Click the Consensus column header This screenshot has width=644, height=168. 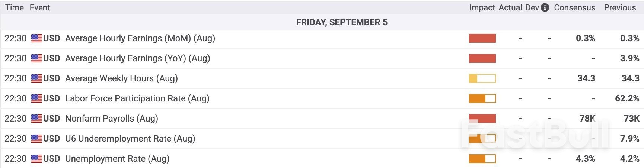click(574, 7)
